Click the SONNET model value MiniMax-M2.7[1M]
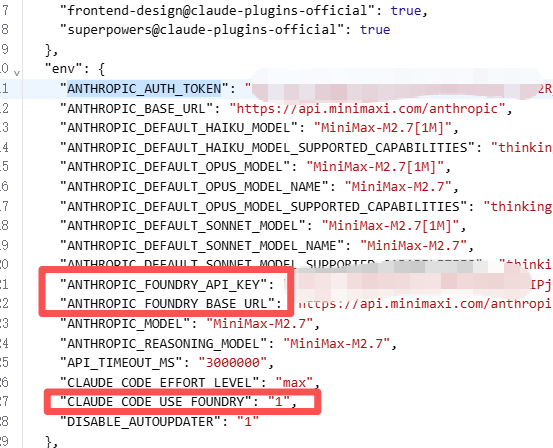The height and width of the screenshot is (448, 553). point(390,225)
